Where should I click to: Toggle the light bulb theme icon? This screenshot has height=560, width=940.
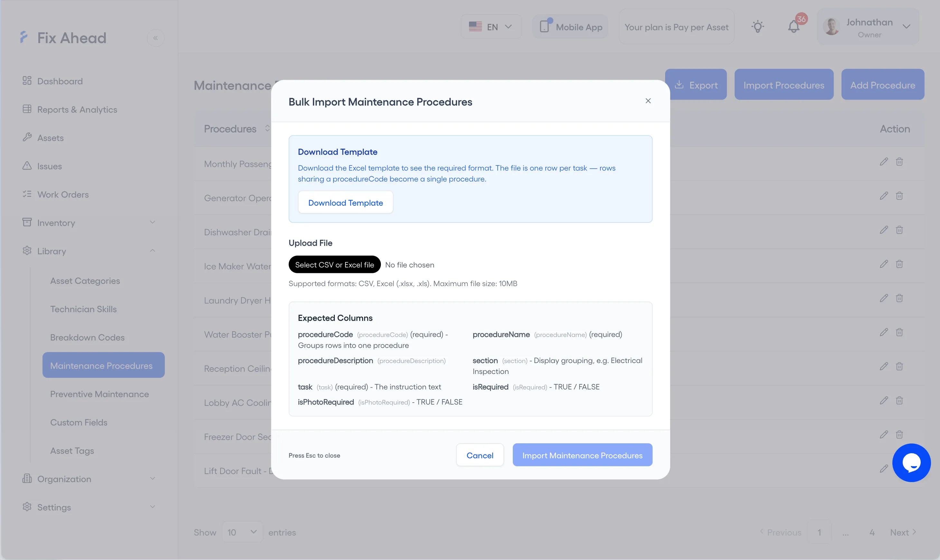[757, 26]
